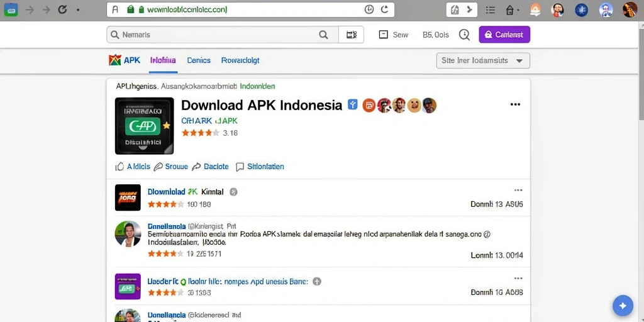Click the browser reload button
The height and width of the screenshot is (322, 644).
pyautogui.click(x=62, y=10)
